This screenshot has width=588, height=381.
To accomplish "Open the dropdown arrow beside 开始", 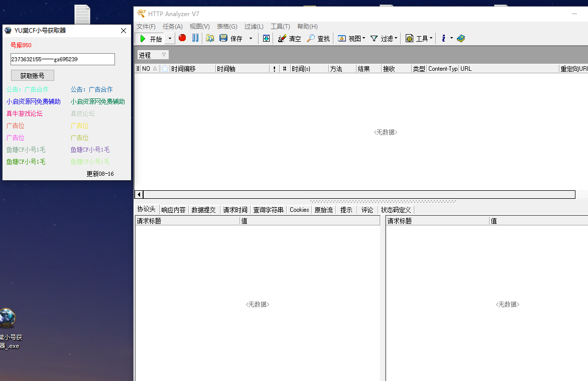I will click(170, 39).
